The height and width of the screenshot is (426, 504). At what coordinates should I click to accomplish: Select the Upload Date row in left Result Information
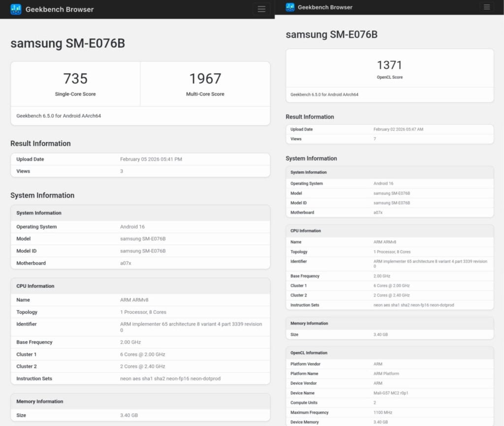tap(140, 159)
